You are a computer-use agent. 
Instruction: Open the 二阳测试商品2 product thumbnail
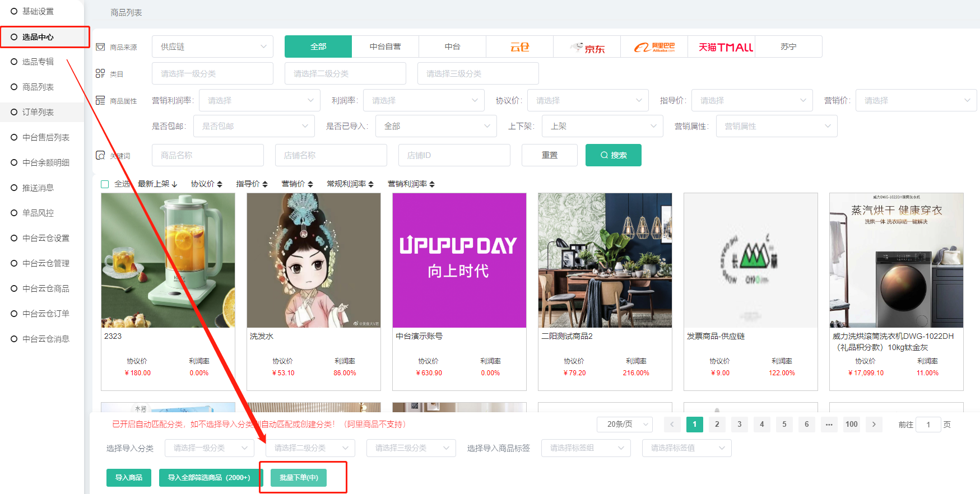605,260
